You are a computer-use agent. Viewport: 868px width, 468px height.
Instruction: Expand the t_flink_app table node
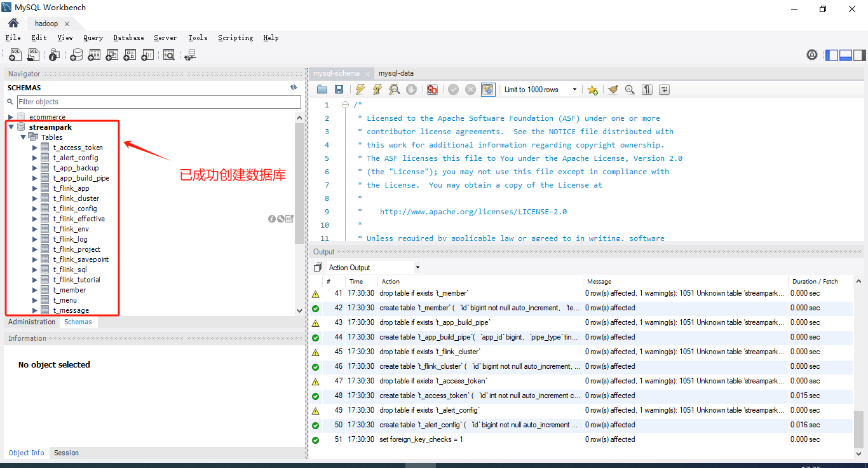pyautogui.click(x=35, y=188)
